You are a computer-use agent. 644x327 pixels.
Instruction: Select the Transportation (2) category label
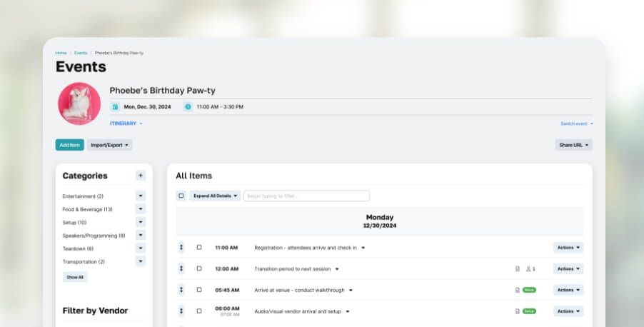click(84, 262)
